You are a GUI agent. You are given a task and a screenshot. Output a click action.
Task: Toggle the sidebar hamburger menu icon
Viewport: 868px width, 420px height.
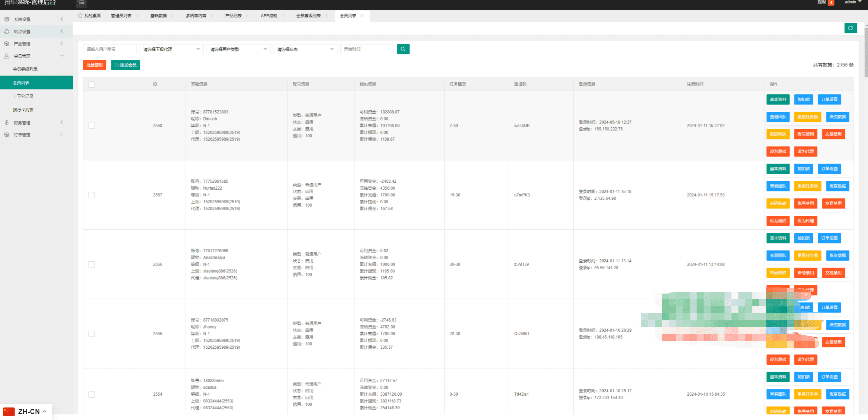pyautogui.click(x=82, y=2)
